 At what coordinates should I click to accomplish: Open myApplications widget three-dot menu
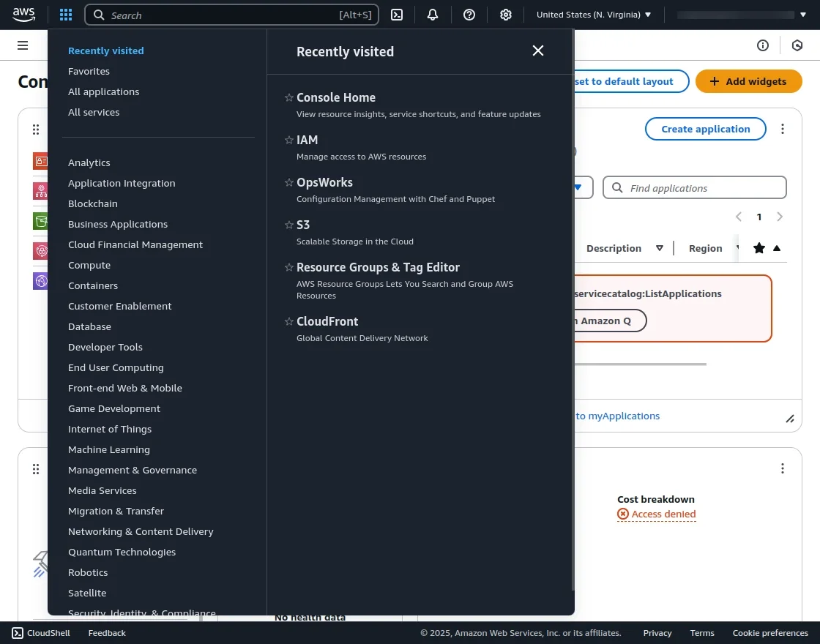(x=783, y=129)
